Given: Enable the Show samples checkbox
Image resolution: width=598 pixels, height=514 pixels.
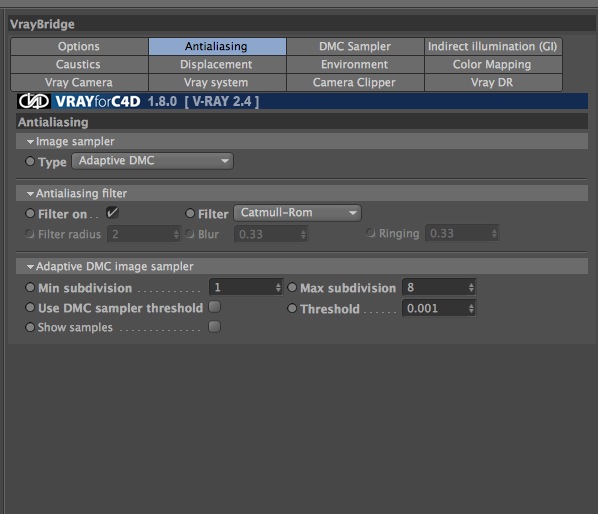Looking at the screenshot, I should [x=215, y=327].
